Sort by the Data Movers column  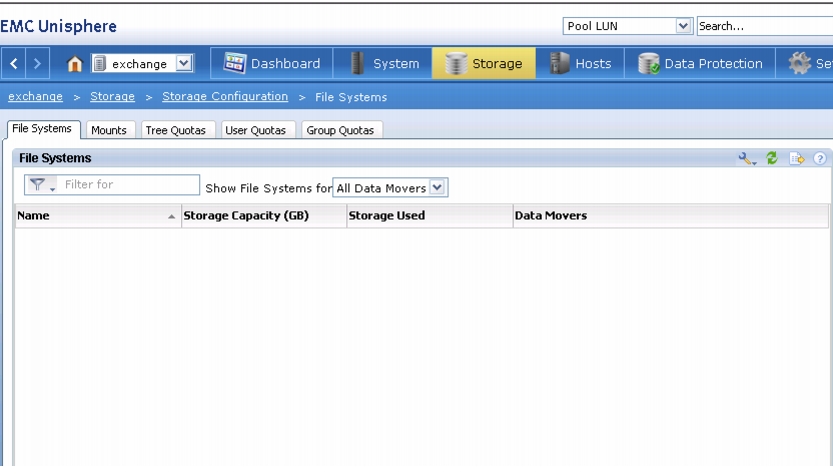670,216
